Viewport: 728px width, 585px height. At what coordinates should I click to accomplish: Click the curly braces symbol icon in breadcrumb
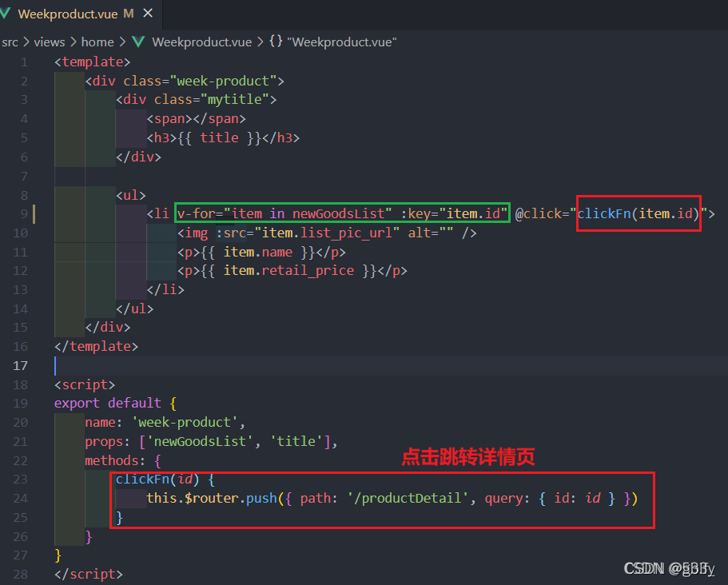[276, 42]
